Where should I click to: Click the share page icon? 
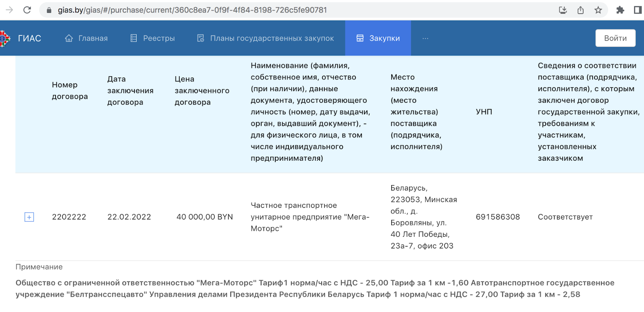click(580, 10)
